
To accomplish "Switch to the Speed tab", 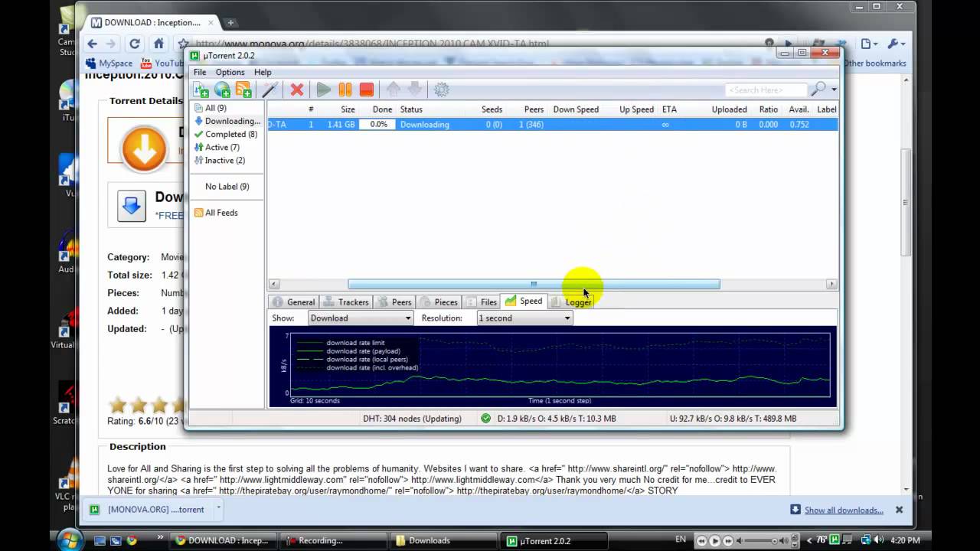I will [x=524, y=301].
